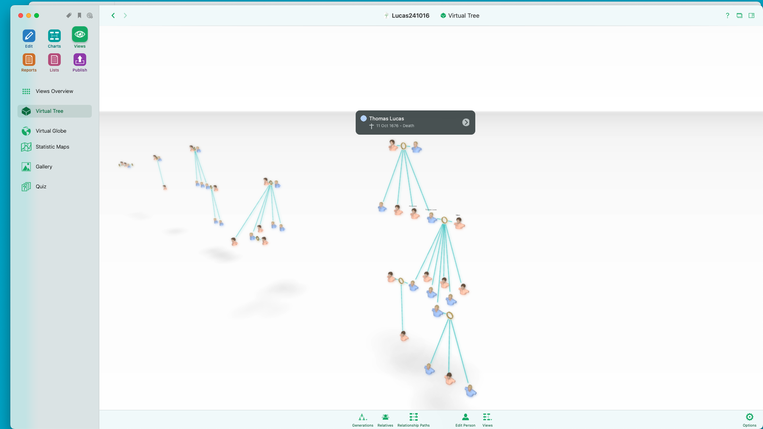Viewport: 763px width, 429px height.
Task: Open help with the question mark icon
Action: tap(727, 16)
